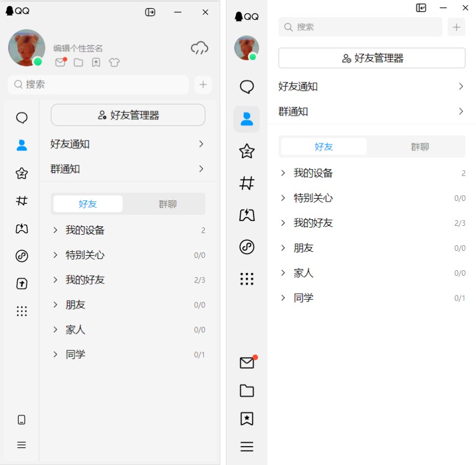The height and width of the screenshot is (465, 476).
Task: Select contacts icon in left QQ window sidebar
Action: (x=22, y=146)
